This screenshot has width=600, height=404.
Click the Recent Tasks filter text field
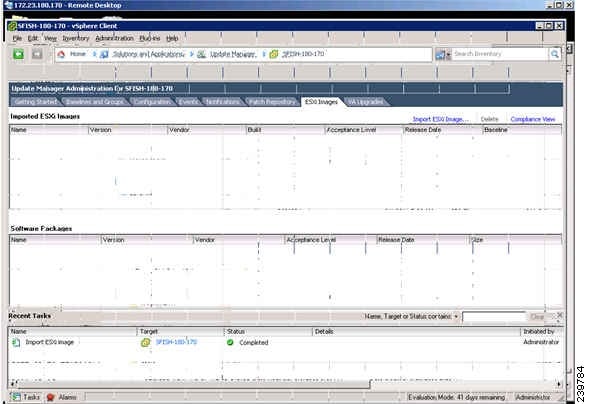494,317
